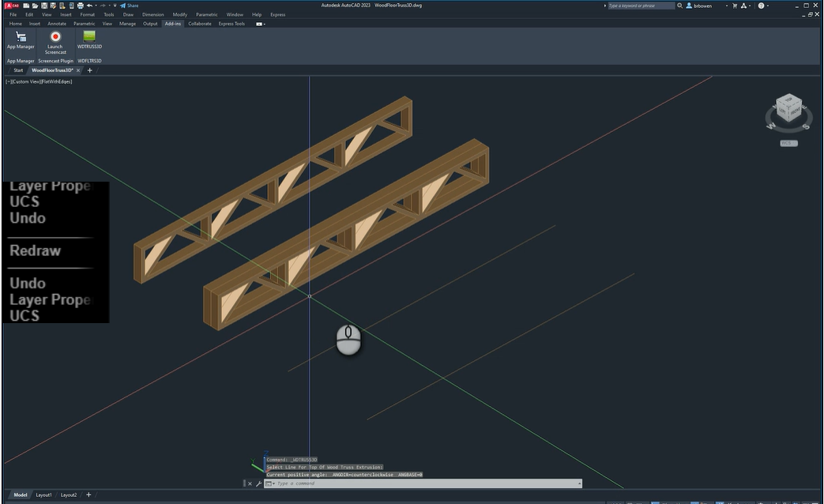The height and width of the screenshot is (504, 824).
Task: Click the Share button in title bar
Action: point(129,6)
